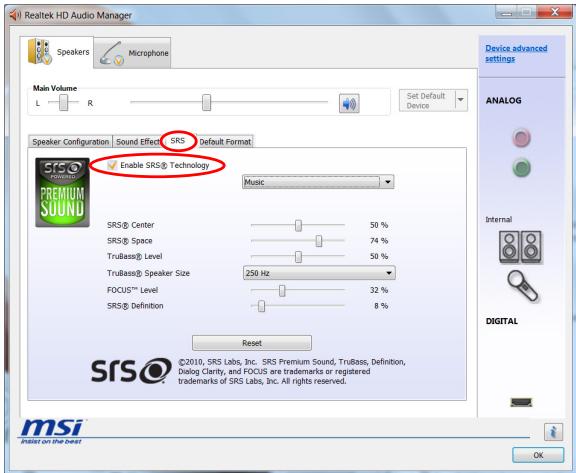Mute speakers with the volume icon button

point(349,104)
